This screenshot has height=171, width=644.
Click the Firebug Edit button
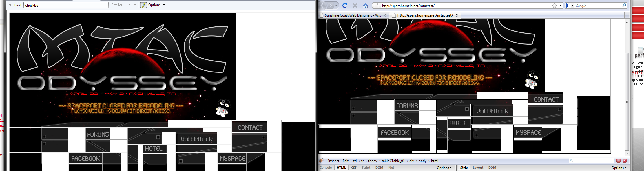click(x=346, y=161)
